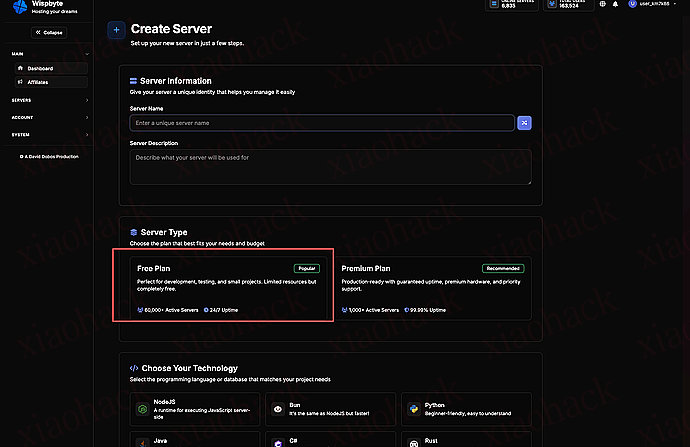This screenshot has width=690, height=447.
Task: Open the language globe icon
Action: (x=601, y=5)
